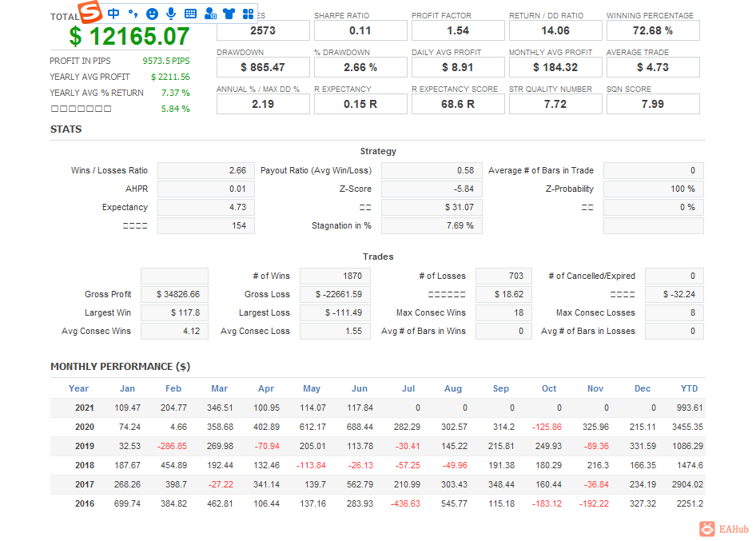Screen dimensions: 756x541
Task: Open the emoji smiley face panel
Action: [x=152, y=14]
